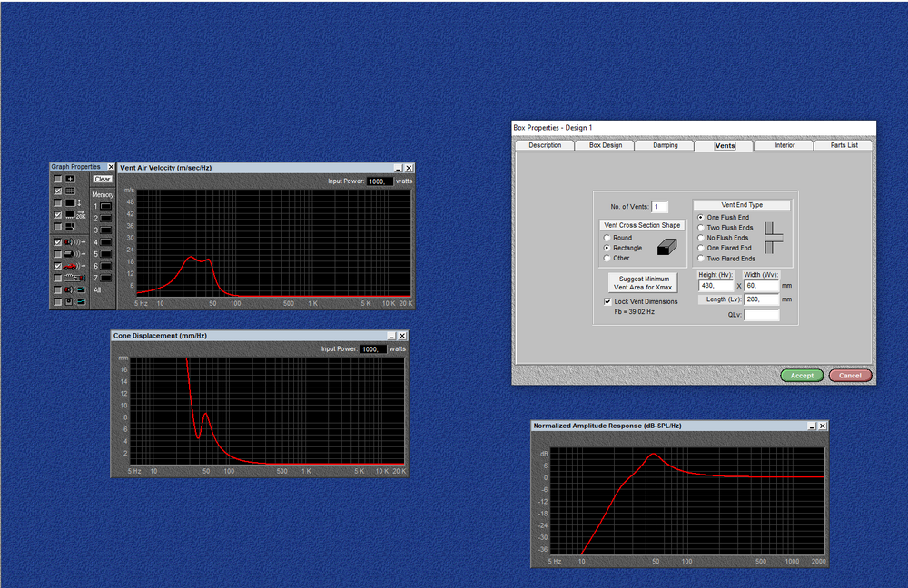Select Memory slot 1 in Graph Properties
The width and height of the screenshot is (908, 588).
105,206
